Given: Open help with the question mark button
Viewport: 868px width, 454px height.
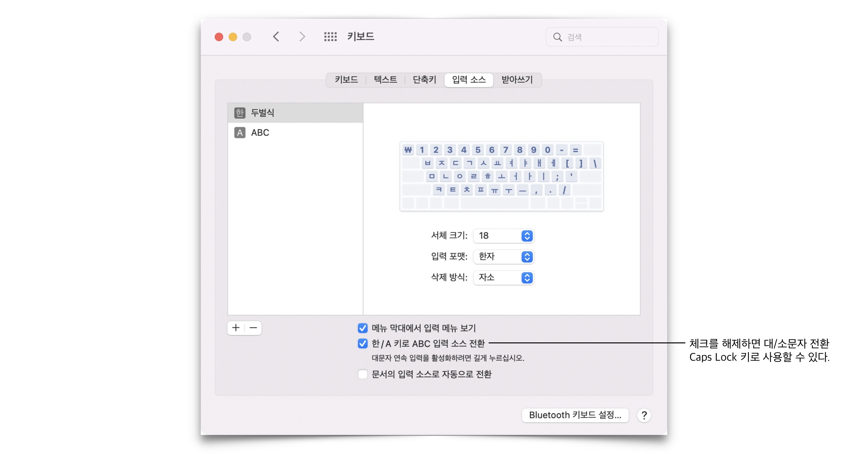Looking at the screenshot, I should pos(644,415).
